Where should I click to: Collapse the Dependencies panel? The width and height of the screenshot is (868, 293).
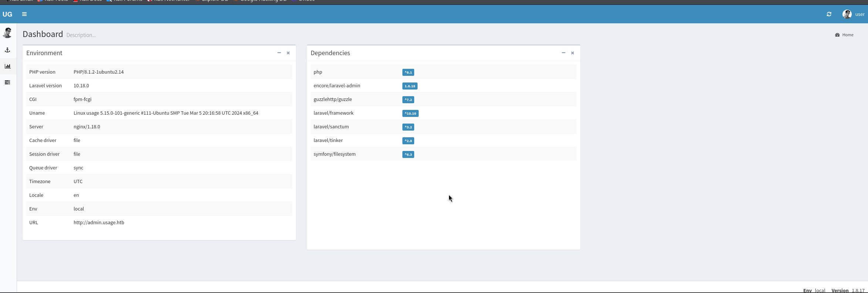[563, 53]
